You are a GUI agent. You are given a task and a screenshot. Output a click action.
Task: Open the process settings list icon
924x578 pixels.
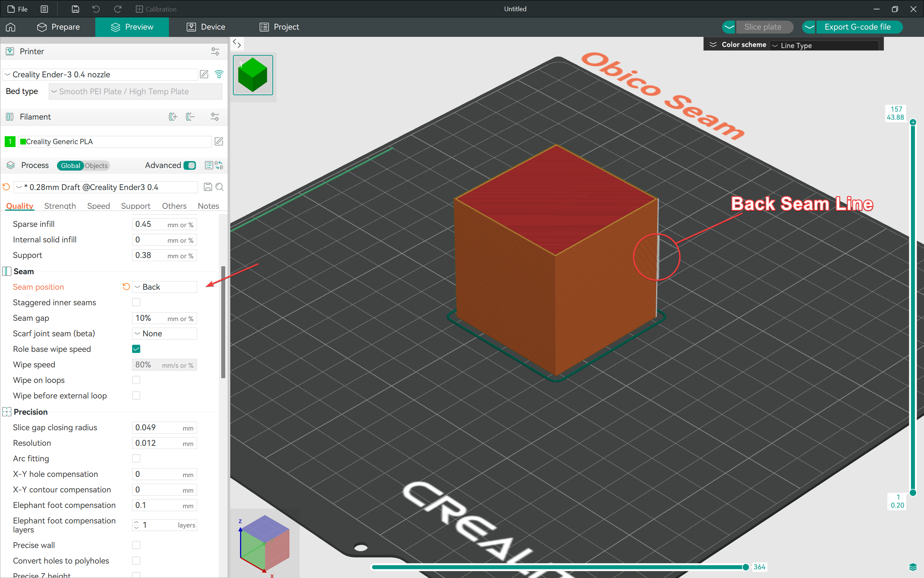point(209,165)
